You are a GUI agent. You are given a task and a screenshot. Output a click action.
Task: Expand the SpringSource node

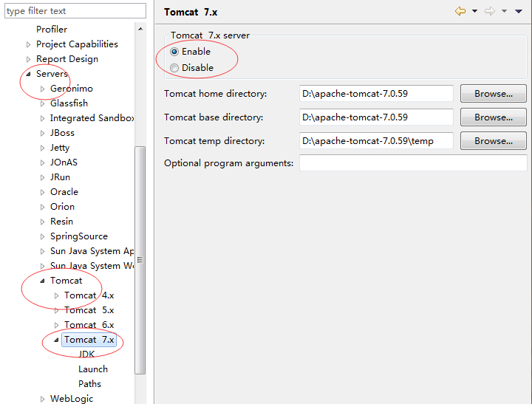pyautogui.click(x=42, y=236)
